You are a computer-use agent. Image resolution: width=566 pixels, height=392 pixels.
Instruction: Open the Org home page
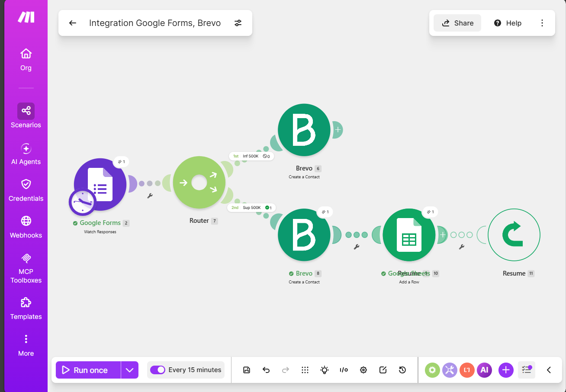tap(26, 60)
